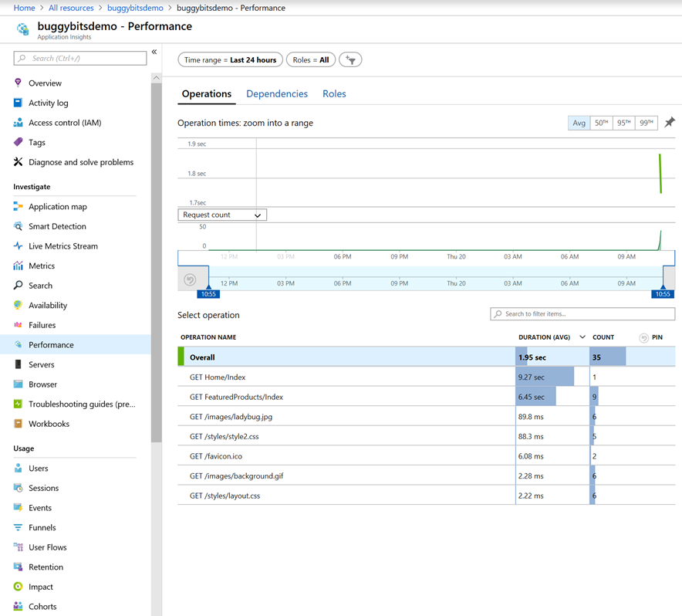Click the Events icon
Viewport: 682px width, 616px height.
click(18, 508)
